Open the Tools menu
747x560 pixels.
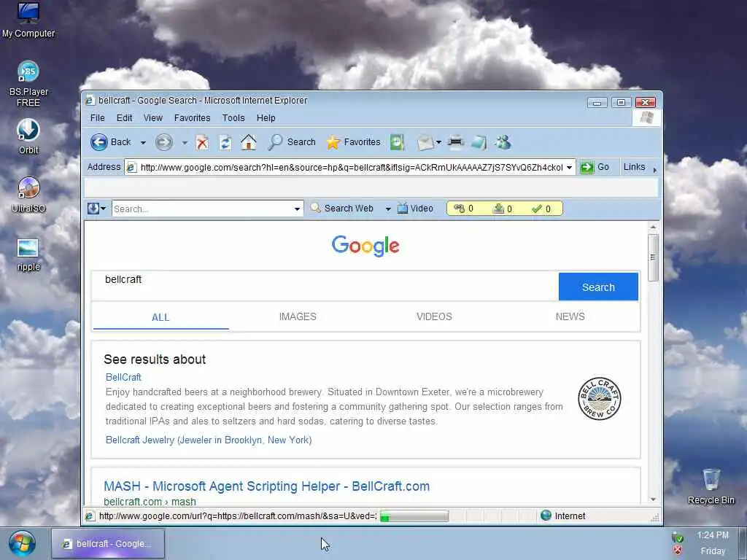click(233, 117)
